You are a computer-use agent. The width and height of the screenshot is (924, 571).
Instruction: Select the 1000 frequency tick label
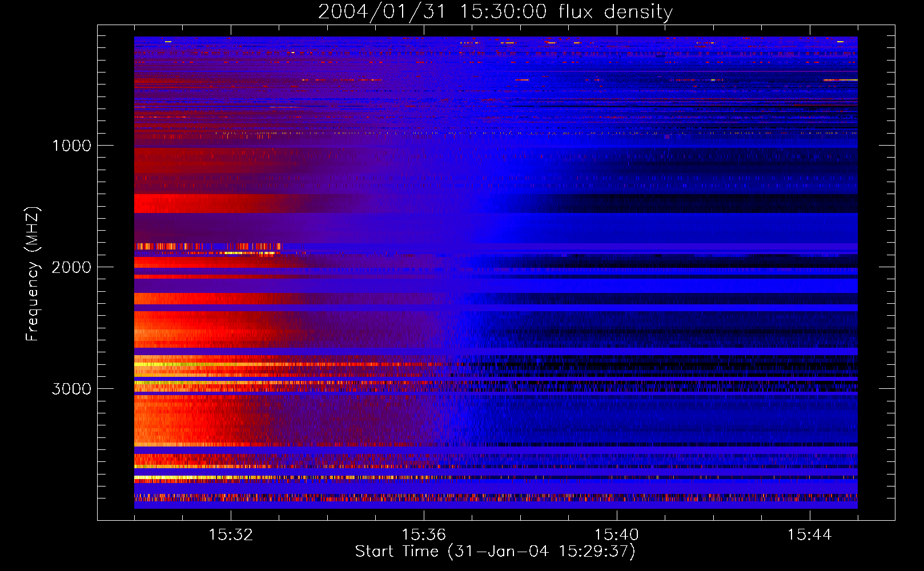click(71, 146)
